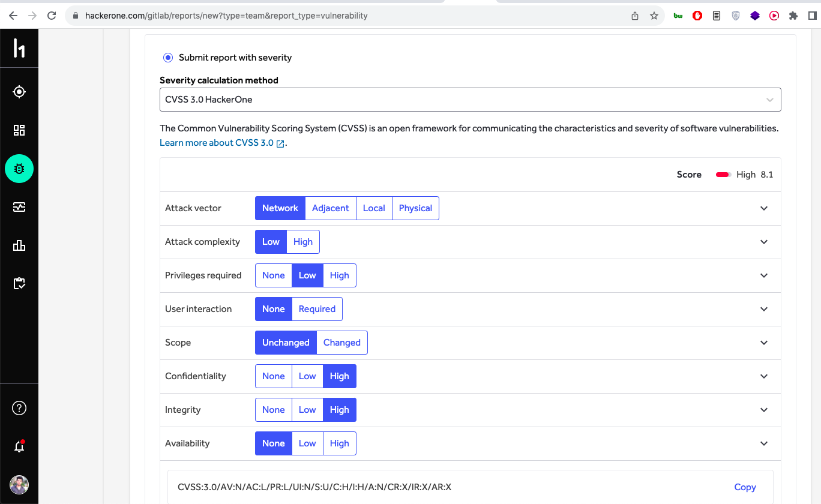Click the CVSS:3.0 vector string text
Viewport: 821px width, 504px height.
pyautogui.click(x=314, y=487)
